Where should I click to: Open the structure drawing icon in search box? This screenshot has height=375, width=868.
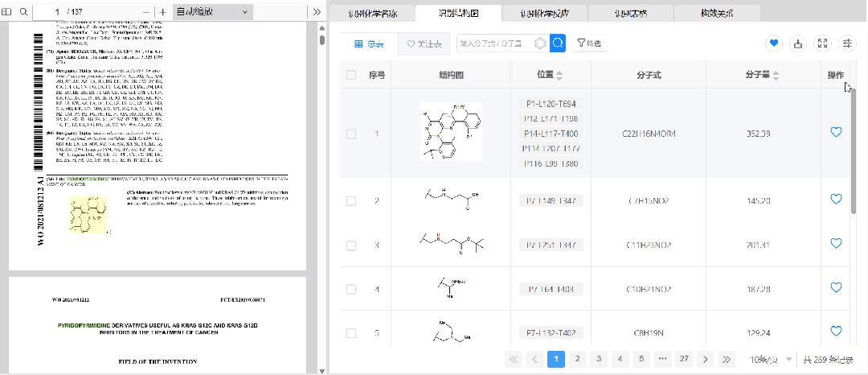(540, 43)
